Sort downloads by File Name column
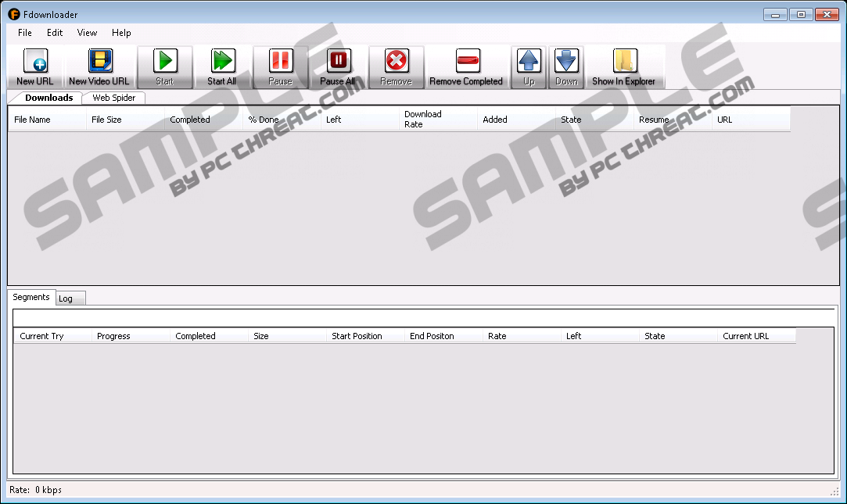This screenshot has height=504, width=847. (x=48, y=120)
